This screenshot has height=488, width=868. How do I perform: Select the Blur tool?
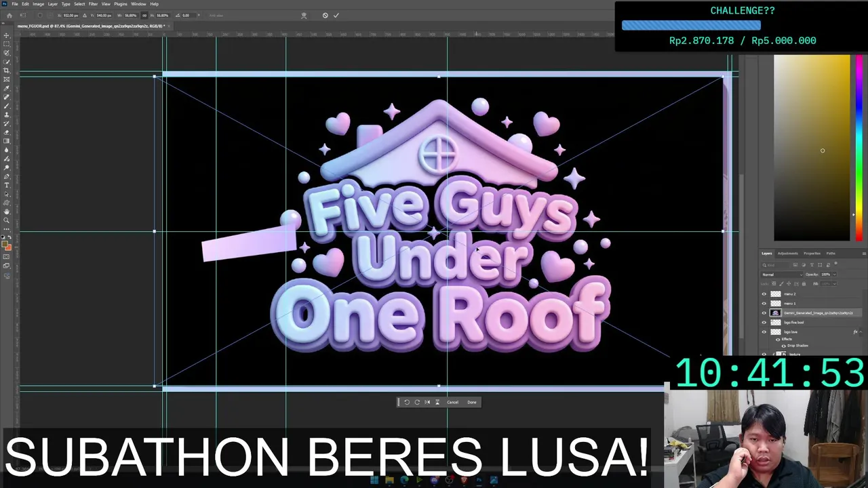coord(6,150)
